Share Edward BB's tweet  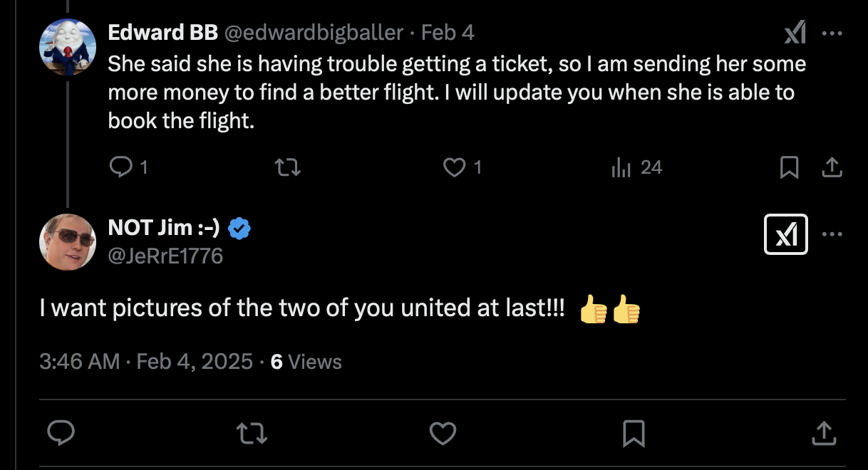pos(831,167)
